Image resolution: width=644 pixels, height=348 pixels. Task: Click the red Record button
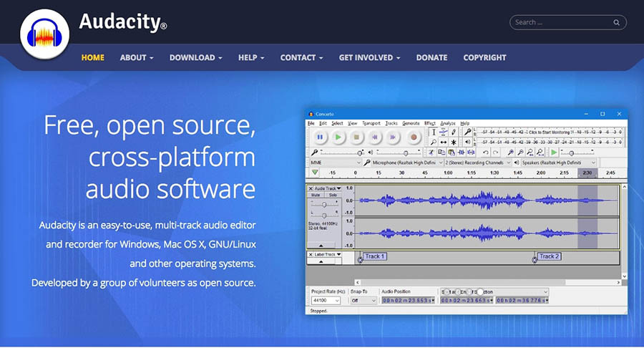tap(414, 137)
